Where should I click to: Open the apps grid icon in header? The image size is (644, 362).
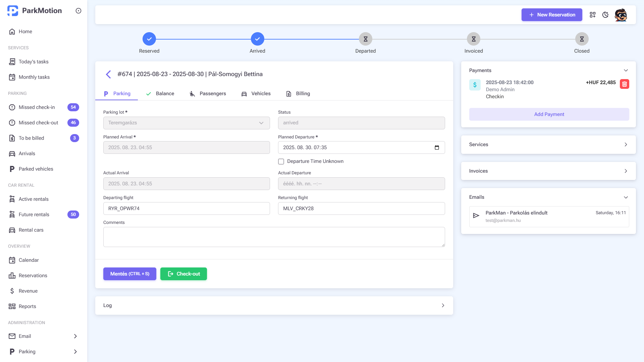[x=593, y=15]
